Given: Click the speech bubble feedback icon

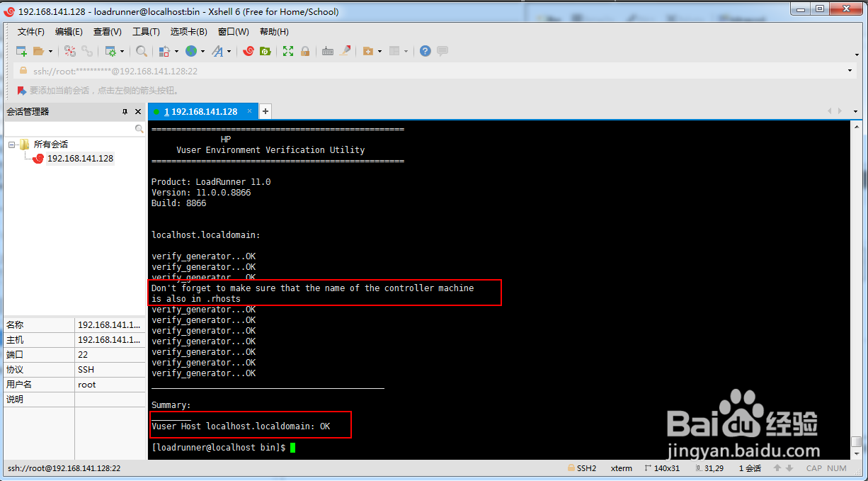Looking at the screenshot, I should point(442,51).
